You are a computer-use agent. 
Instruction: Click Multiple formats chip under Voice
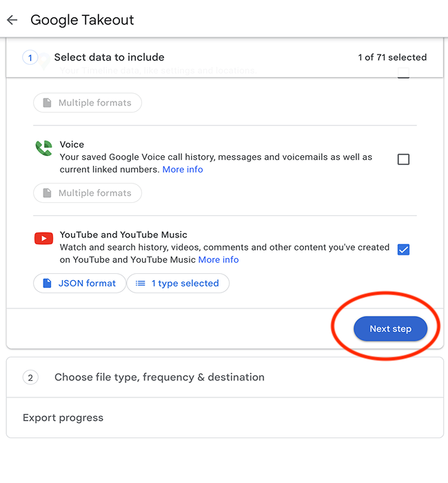coord(88,193)
